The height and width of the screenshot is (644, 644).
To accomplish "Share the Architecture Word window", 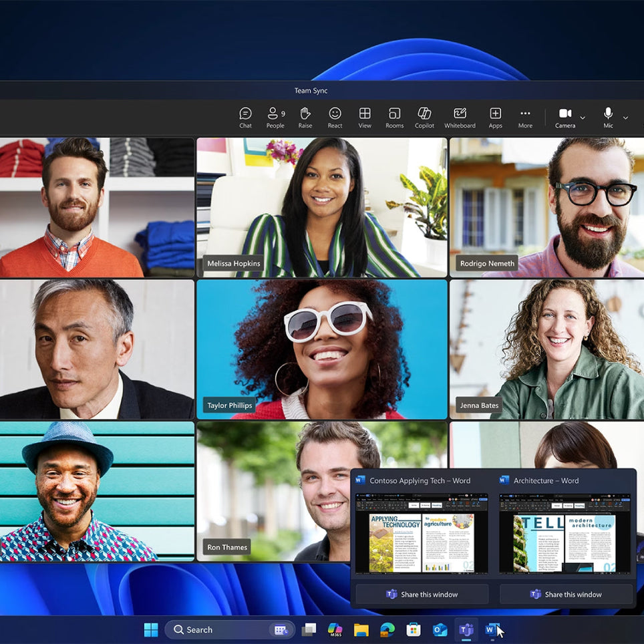I will (566, 594).
